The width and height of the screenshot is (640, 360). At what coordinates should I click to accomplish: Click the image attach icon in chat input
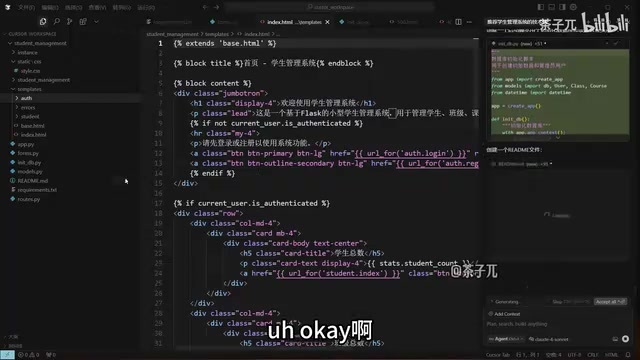pyautogui.click(x=615, y=339)
